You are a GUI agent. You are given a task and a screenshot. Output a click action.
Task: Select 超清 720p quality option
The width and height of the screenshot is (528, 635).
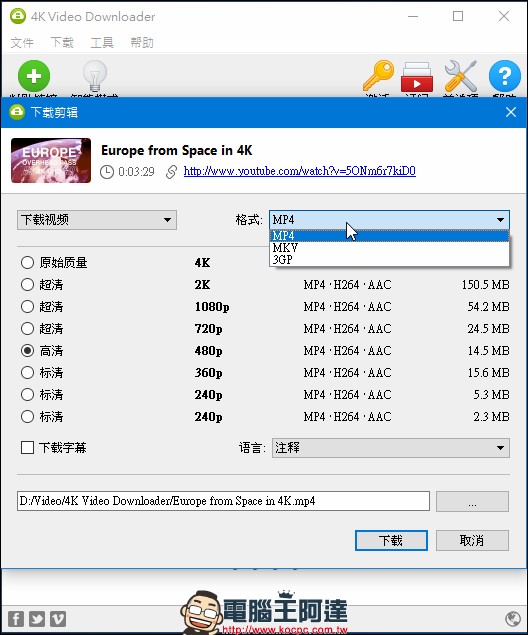point(27,328)
